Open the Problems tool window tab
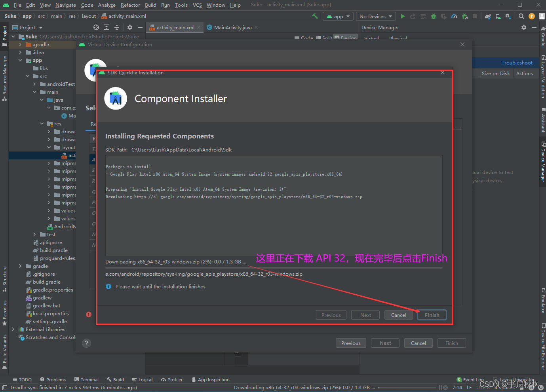This screenshot has height=392, width=546. click(x=53, y=380)
